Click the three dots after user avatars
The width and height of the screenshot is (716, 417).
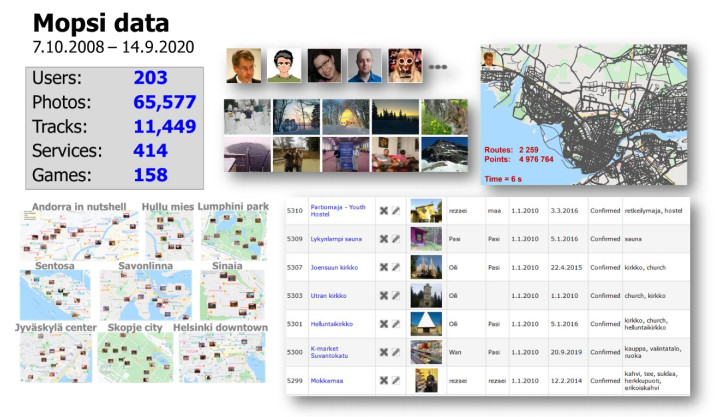click(438, 67)
